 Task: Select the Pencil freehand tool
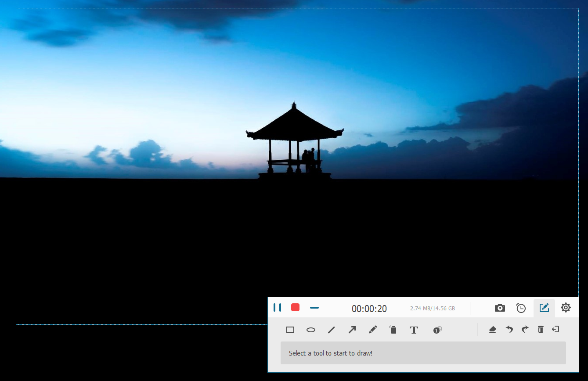373,330
